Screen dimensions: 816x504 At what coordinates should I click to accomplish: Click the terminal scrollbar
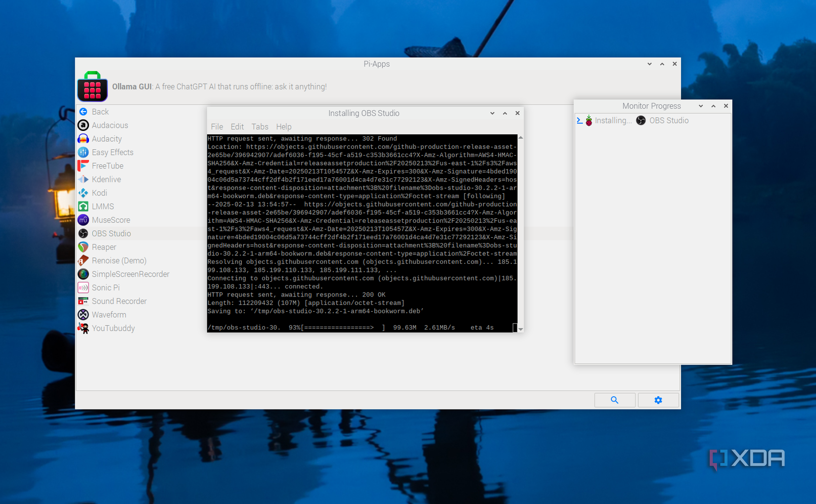tap(519, 232)
